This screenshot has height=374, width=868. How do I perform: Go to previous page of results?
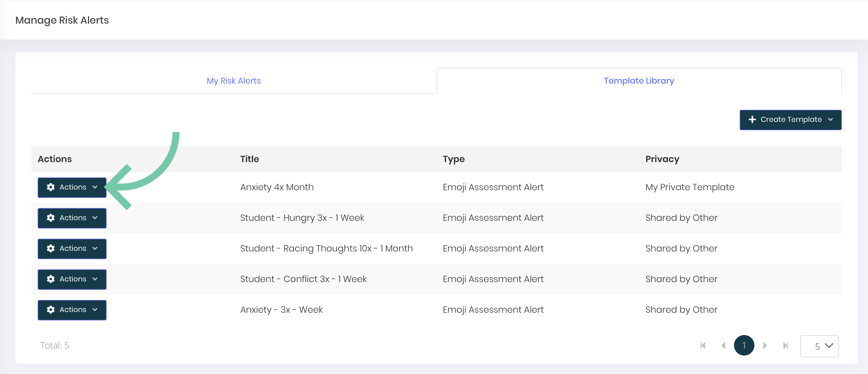[x=723, y=346]
